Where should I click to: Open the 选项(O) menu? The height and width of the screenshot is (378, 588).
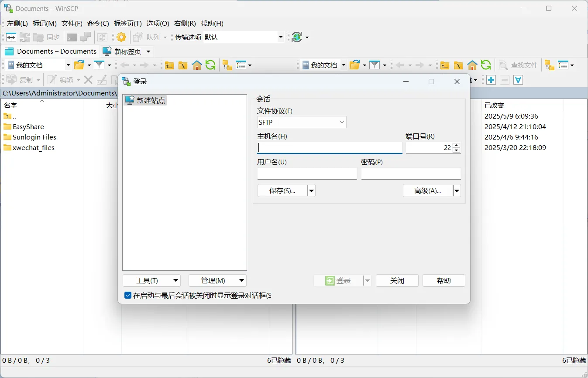(158, 24)
